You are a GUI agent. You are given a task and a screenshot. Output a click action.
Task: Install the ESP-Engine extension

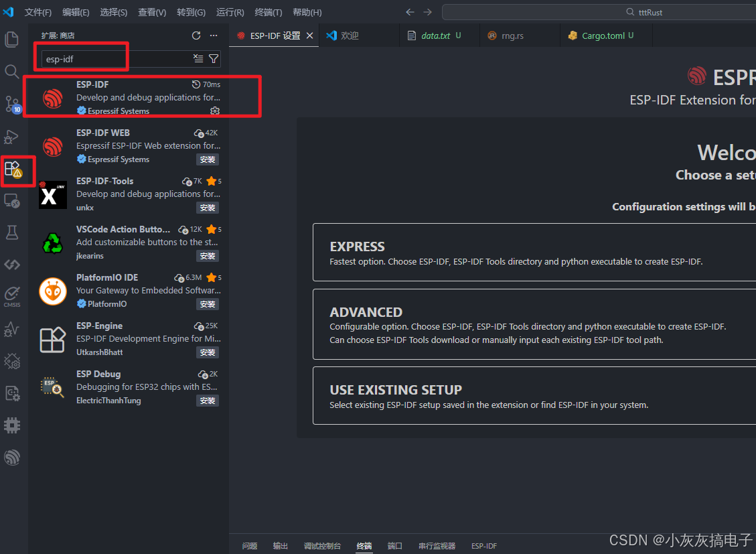click(208, 352)
